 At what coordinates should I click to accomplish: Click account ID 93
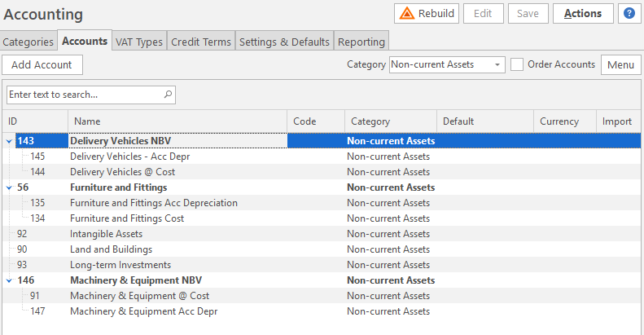pos(22,265)
